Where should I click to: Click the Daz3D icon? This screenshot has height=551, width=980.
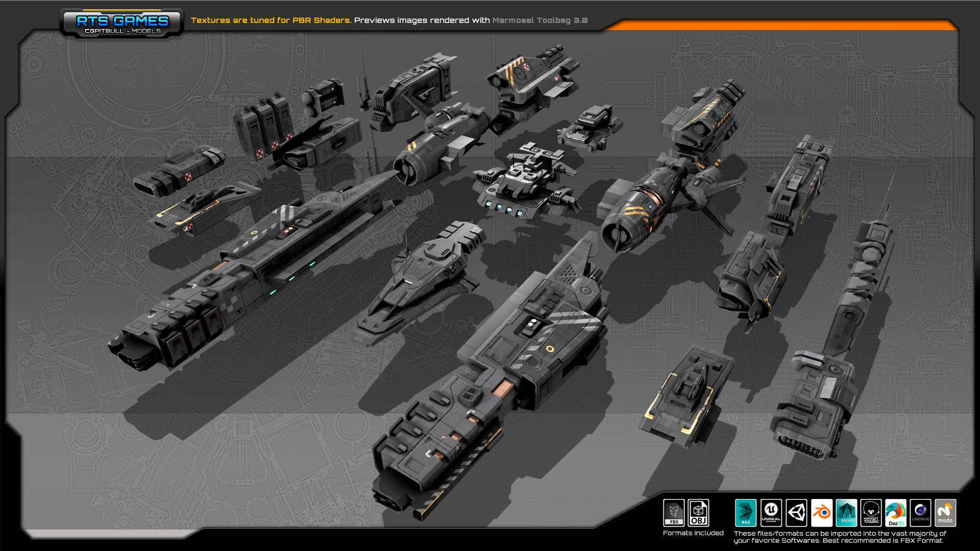point(896,513)
